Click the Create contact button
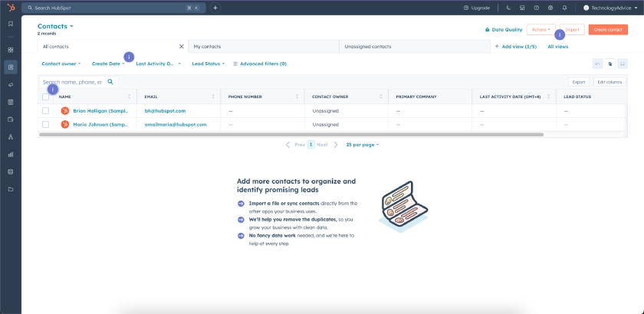 [608, 30]
